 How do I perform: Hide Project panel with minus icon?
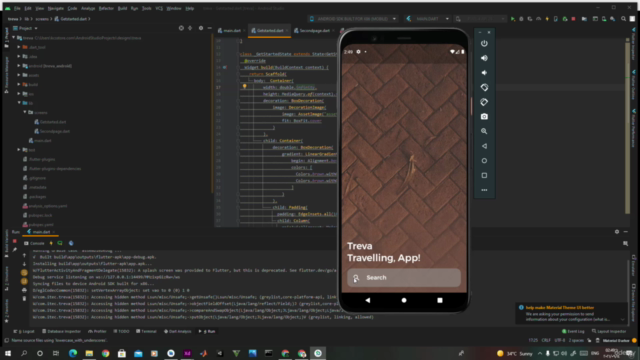210,28
